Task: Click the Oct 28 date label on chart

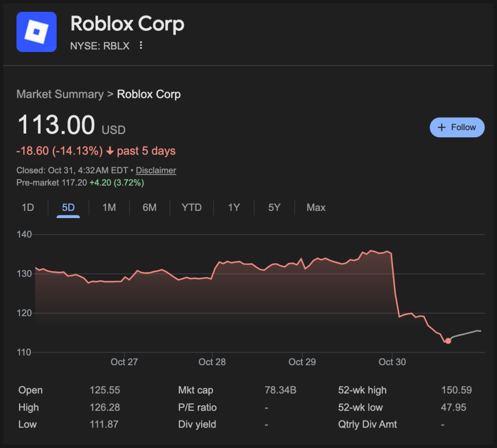Action: click(212, 362)
